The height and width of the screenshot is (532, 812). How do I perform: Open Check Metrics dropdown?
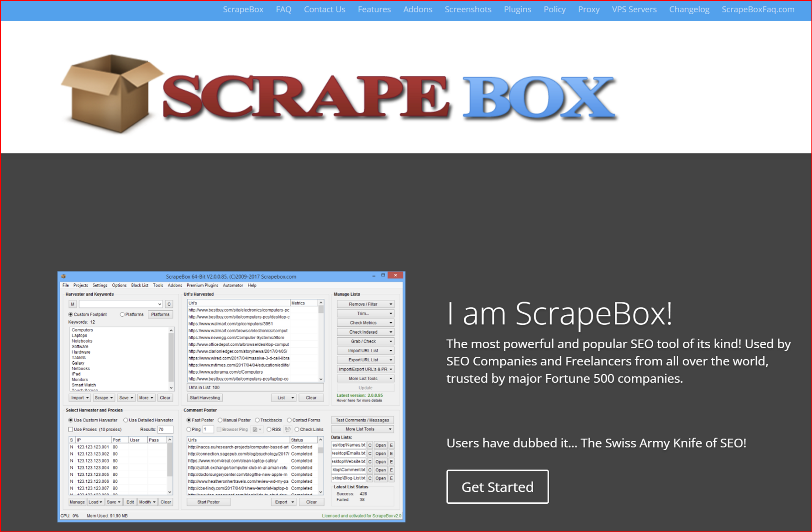365,323
